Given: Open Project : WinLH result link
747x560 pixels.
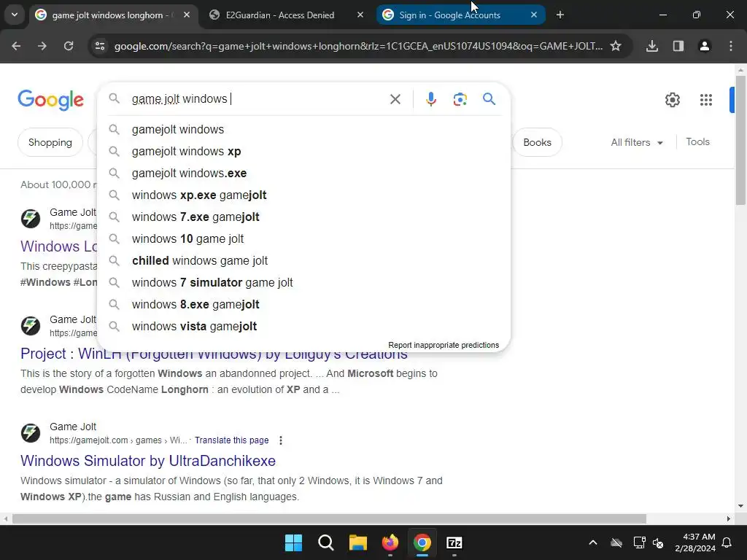Looking at the screenshot, I should (214, 354).
